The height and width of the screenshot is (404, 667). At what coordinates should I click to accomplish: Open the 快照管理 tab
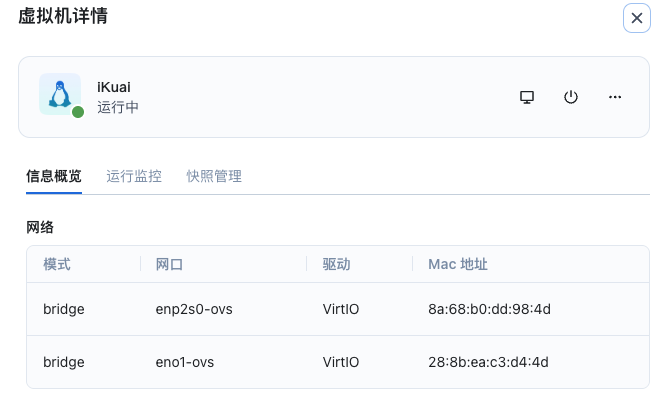point(214,176)
